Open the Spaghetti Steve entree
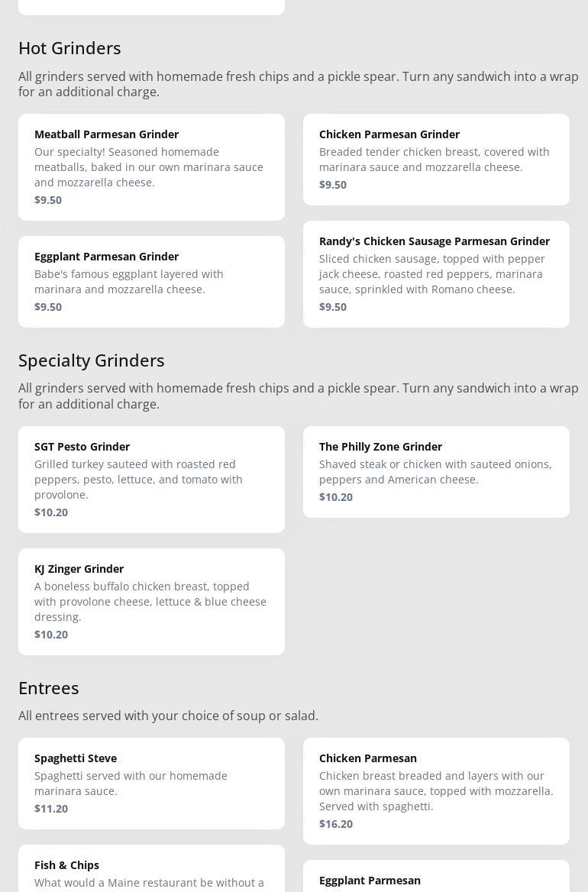 click(x=151, y=783)
